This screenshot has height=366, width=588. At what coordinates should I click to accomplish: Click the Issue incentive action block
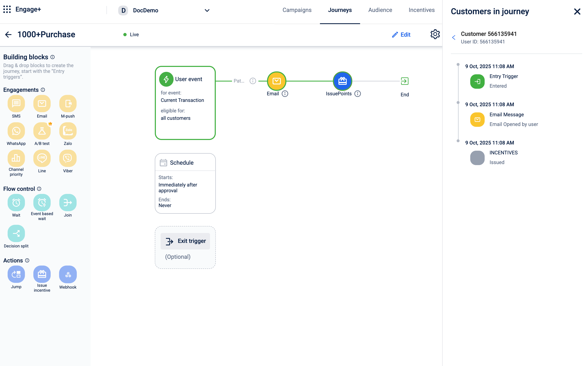(x=42, y=274)
